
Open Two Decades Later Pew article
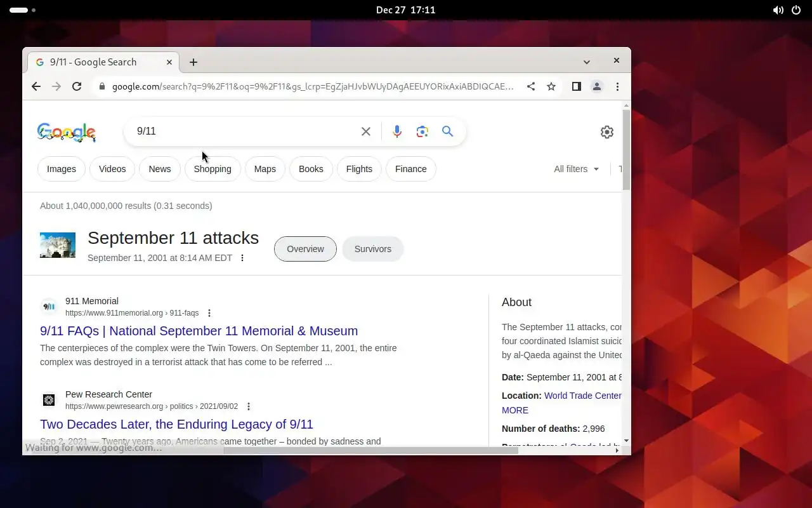point(176,424)
